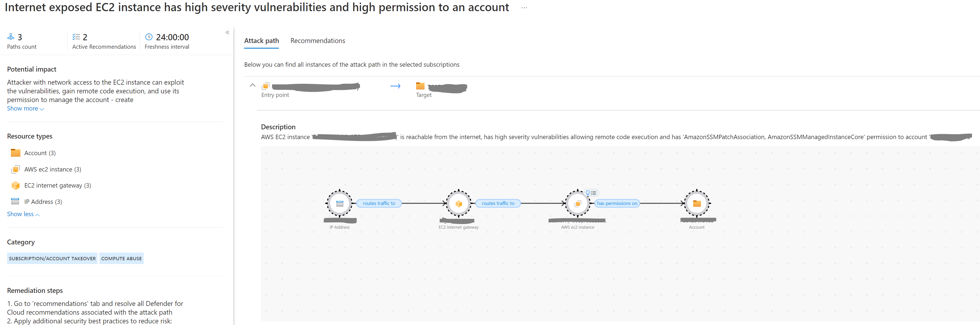Click the EC2 internet gateway resource icon

[16, 185]
